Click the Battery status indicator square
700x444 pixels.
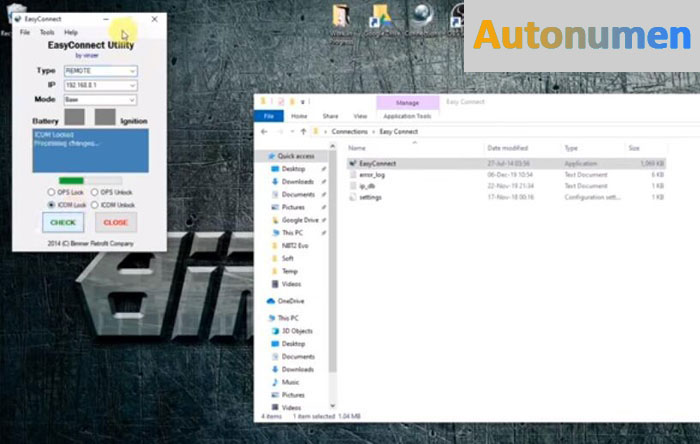pyautogui.click(x=75, y=116)
